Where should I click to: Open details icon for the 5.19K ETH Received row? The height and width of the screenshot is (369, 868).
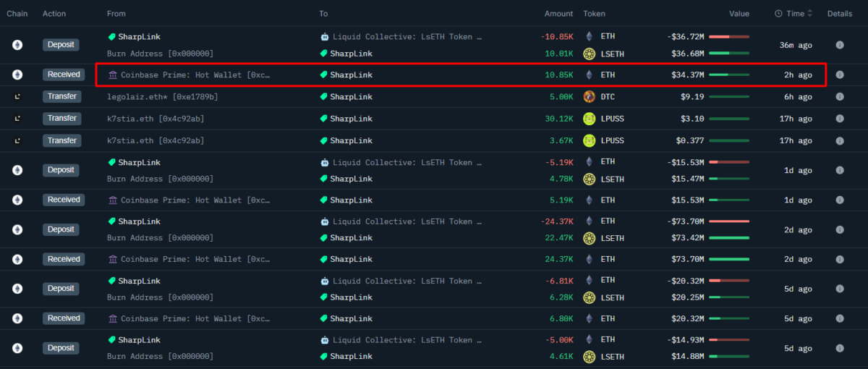click(x=840, y=200)
